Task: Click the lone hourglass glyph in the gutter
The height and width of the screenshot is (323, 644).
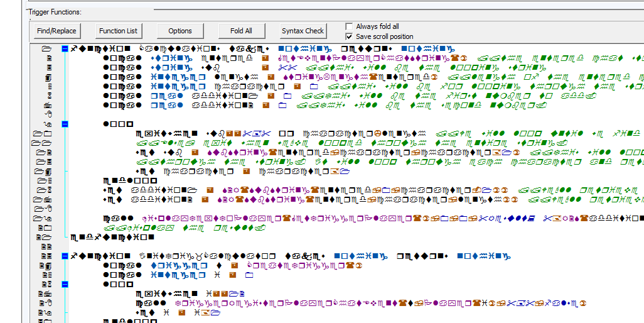Action: pyautogui.click(x=50, y=96)
